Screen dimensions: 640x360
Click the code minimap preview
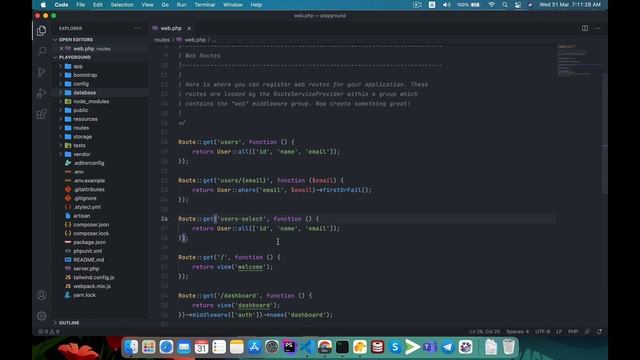579,60
